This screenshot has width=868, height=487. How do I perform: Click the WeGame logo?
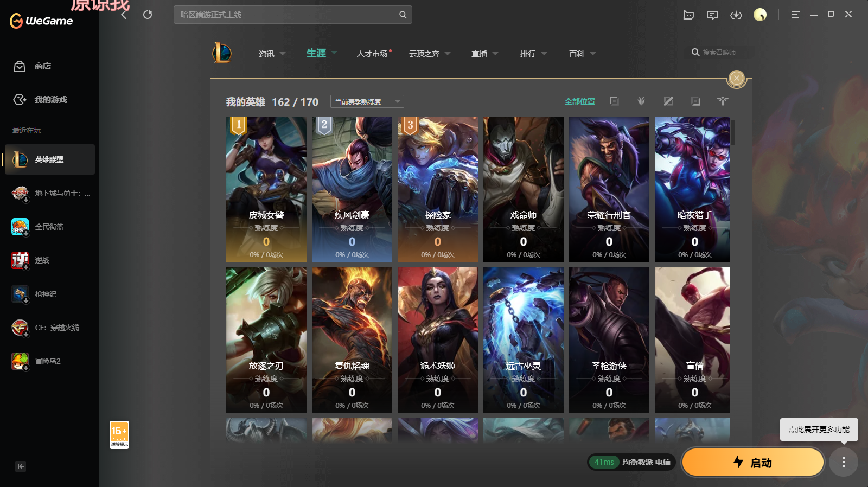[x=41, y=21]
